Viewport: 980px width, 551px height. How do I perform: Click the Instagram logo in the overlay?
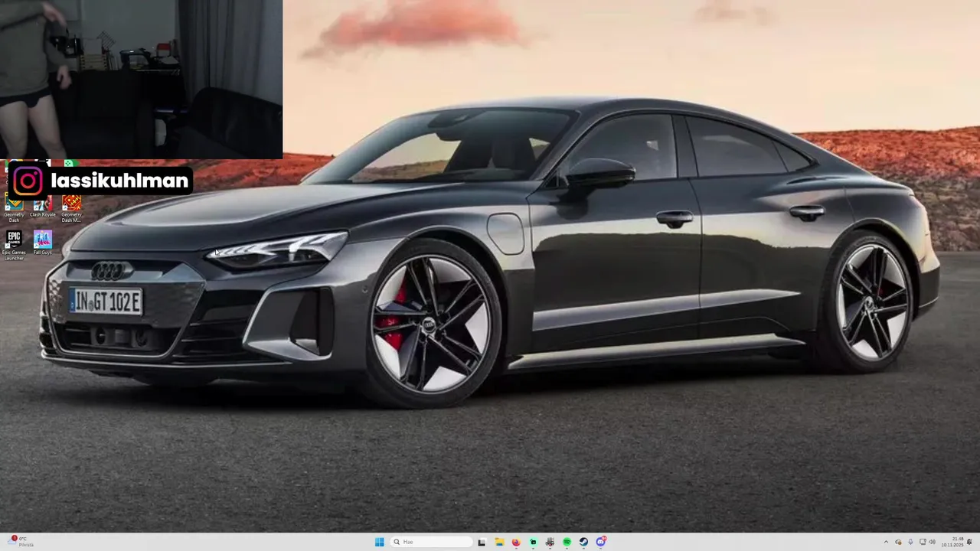coord(28,181)
